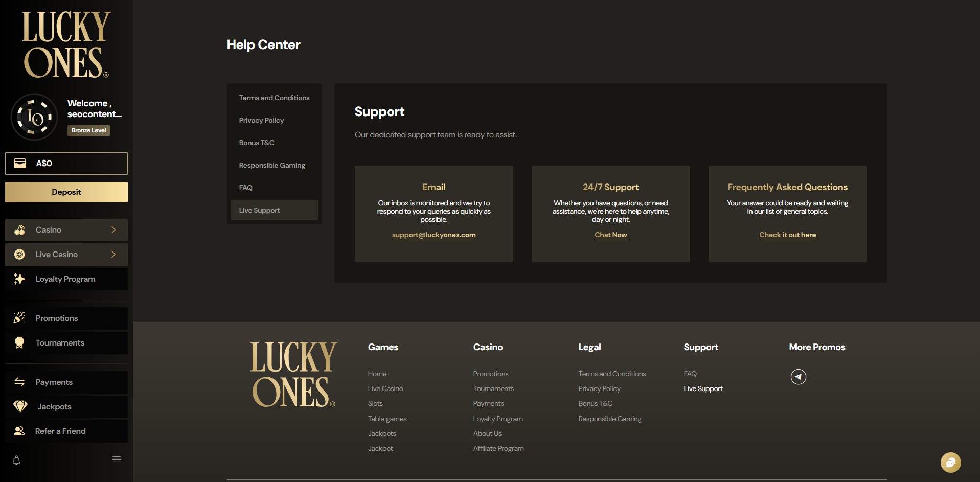Go to Payments in sidebar
This screenshot has width=980, height=482.
tap(66, 382)
